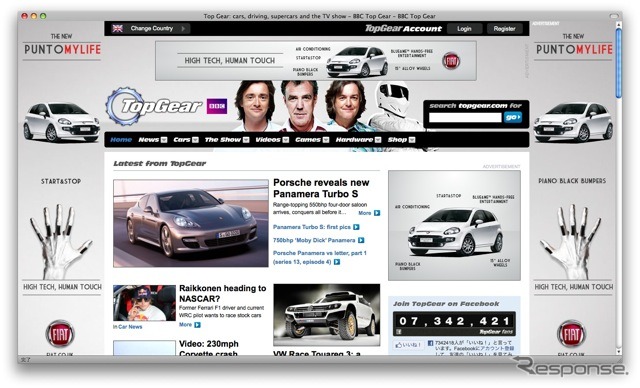Click the Facebook Like thumbs-up button
Screen dimensions: 640x388
click(408, 345)
